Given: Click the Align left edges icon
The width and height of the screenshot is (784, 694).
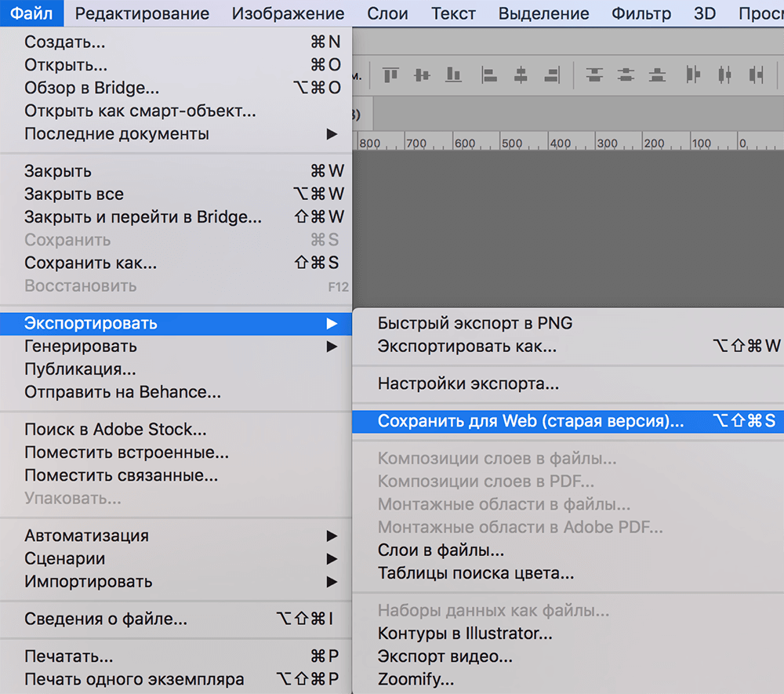Looking at the screenshot, I should [x=490, y=75].
